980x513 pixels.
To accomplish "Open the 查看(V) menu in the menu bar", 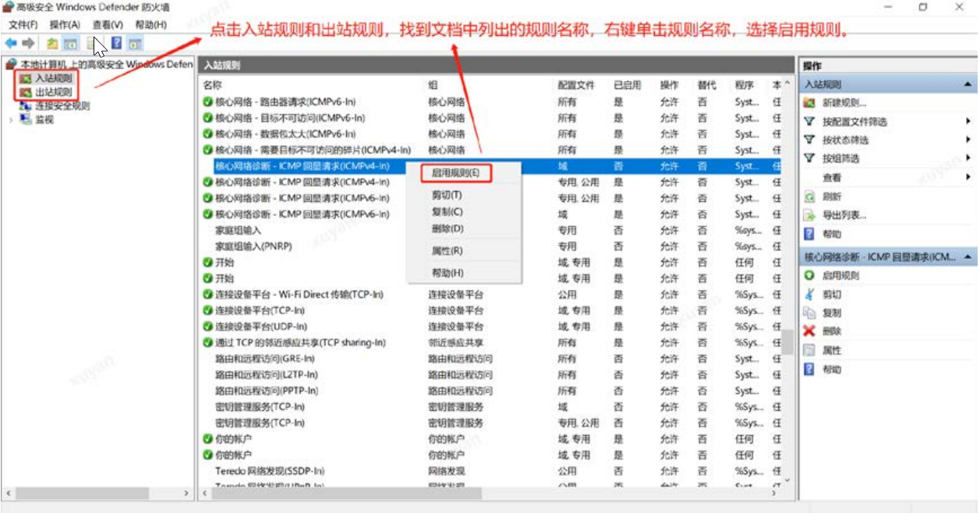I will click(108, 25).
